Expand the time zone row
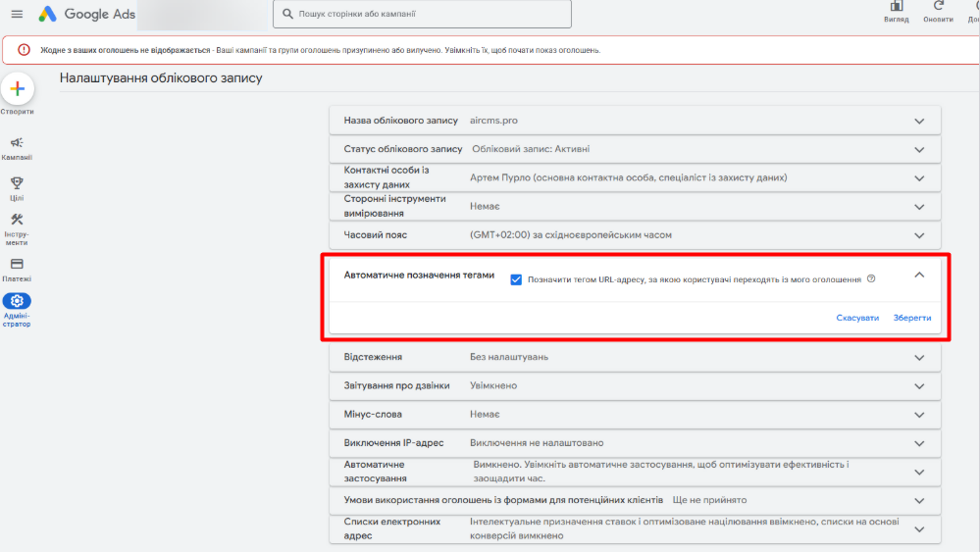 click(919, 235)
